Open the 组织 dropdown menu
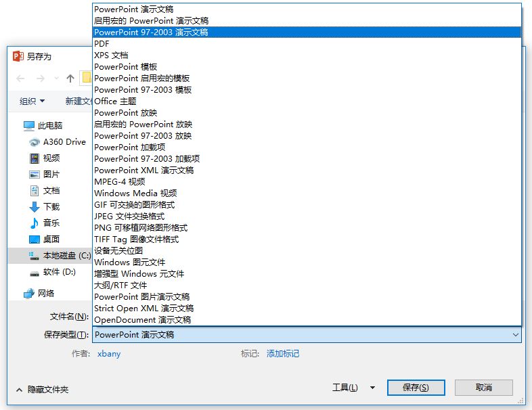Image resolution: width=532 pixels, height=410 pixels. pos(32,101)
